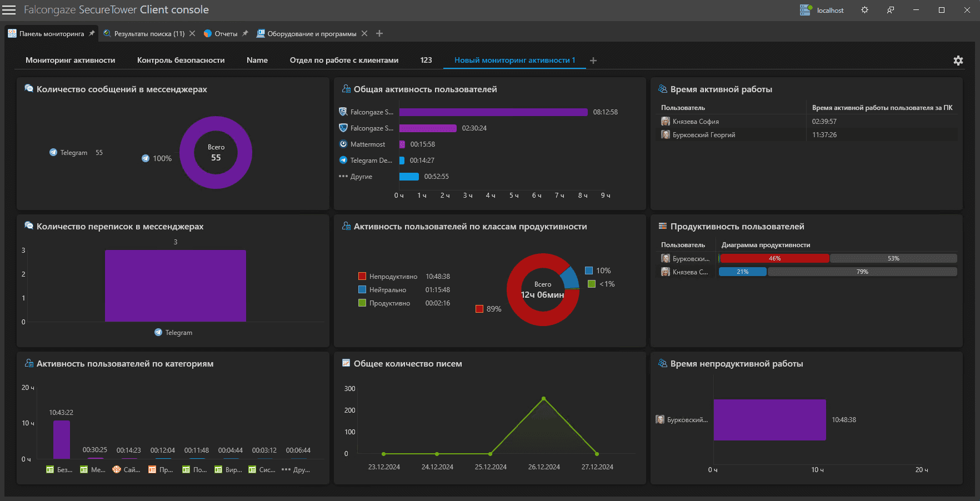Unpin the Панель мониторинга tab
Image resolution: width=980 pixels, height=501 pixels.
pos(92,33)
